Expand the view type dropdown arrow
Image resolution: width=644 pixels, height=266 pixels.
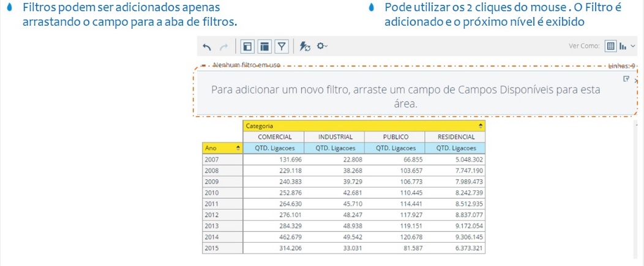click(x=633, y=46)
